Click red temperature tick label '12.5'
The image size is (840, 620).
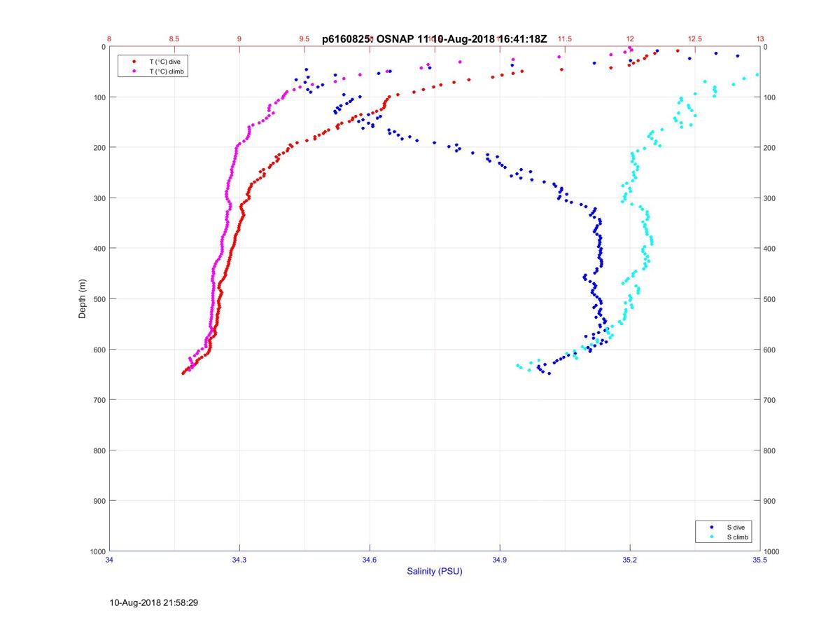click(x=695, y=39)
